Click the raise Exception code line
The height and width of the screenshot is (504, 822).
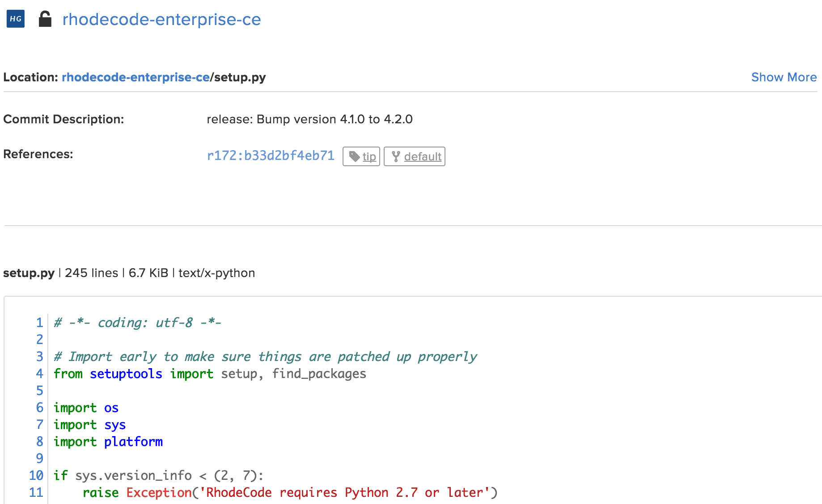click(x=289, y=492)
